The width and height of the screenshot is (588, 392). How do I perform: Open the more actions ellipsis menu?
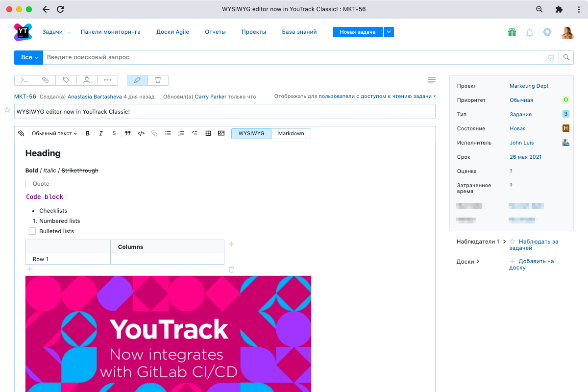tap(108, 80)
